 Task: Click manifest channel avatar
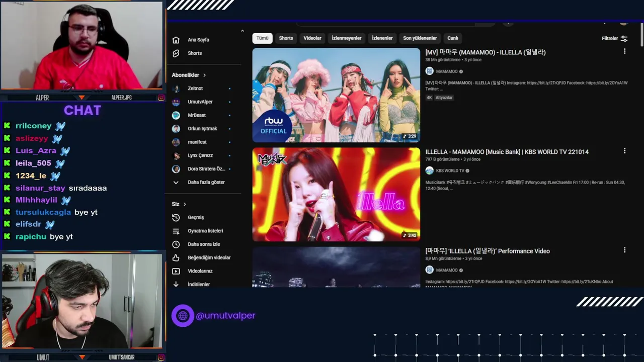click(176, 142)
